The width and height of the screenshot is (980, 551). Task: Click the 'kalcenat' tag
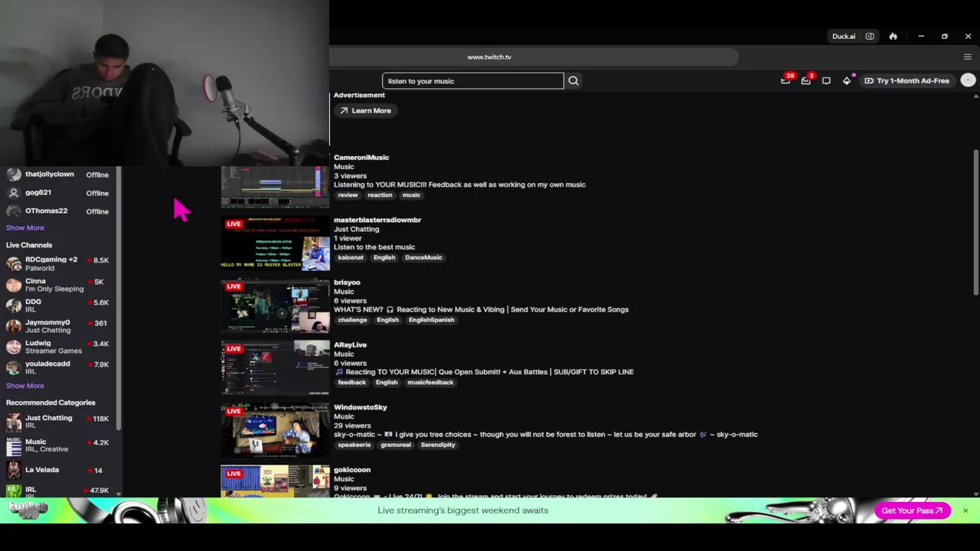(x=351, y=258)
